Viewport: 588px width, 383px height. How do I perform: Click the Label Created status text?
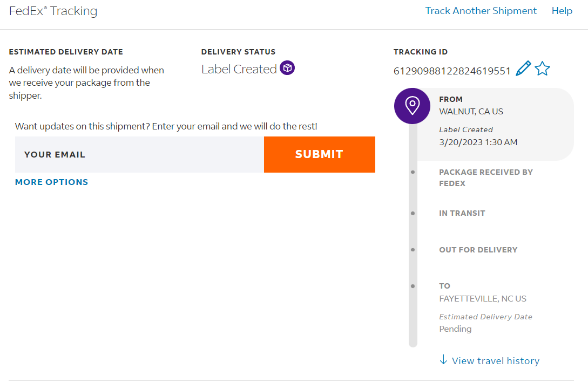pos(239,69)
